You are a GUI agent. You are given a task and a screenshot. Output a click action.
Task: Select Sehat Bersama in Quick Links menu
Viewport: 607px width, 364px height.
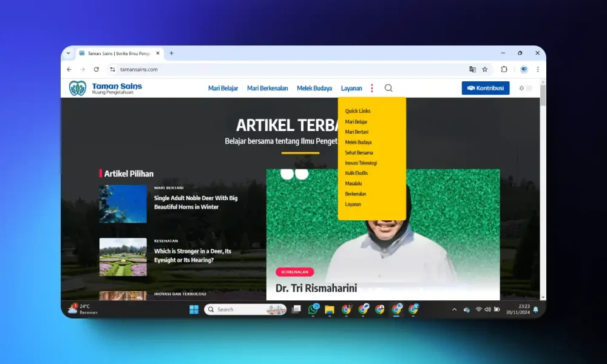click(x=359, y=153)
